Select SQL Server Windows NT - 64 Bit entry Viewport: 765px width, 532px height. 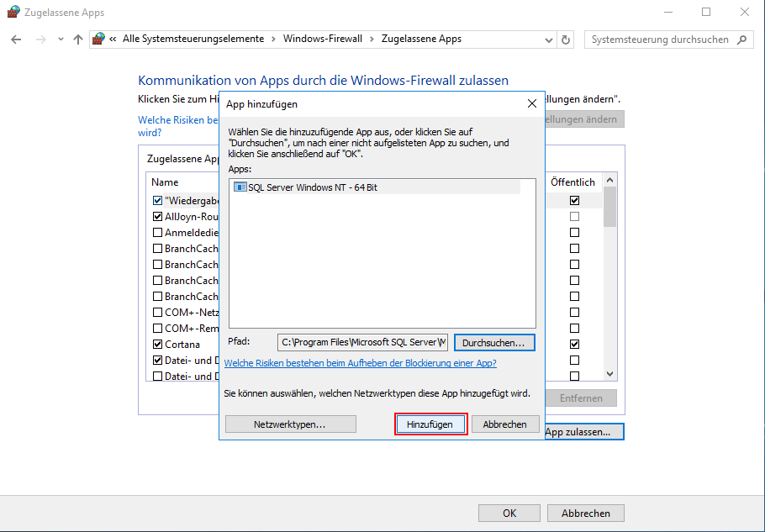374,187
